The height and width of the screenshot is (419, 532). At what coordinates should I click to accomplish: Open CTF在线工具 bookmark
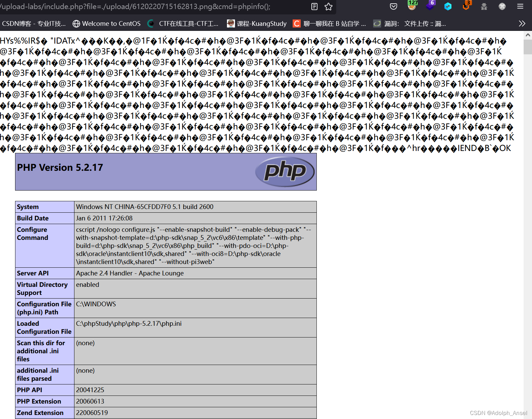click(183, 23)
